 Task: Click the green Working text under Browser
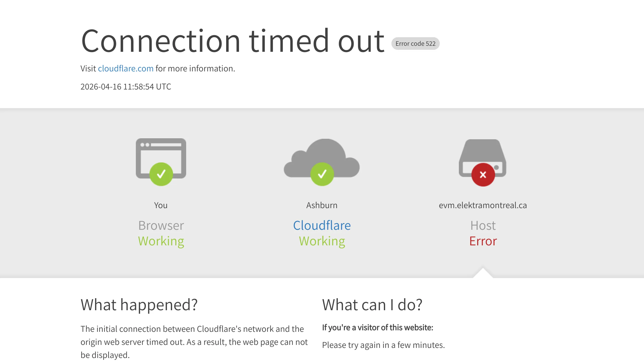coord(161,241)
